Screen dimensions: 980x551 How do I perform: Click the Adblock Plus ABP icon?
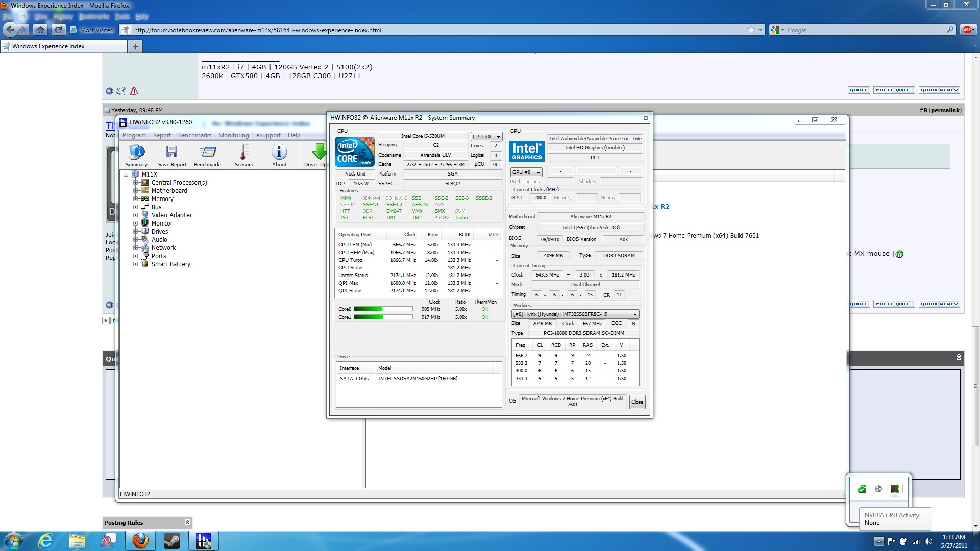click(967, 30)
